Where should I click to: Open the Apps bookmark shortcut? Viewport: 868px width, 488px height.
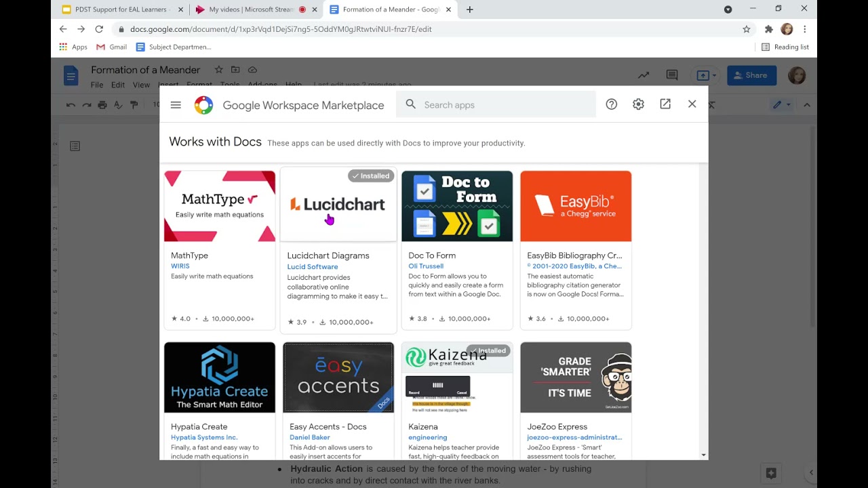[x=73, y=47]
